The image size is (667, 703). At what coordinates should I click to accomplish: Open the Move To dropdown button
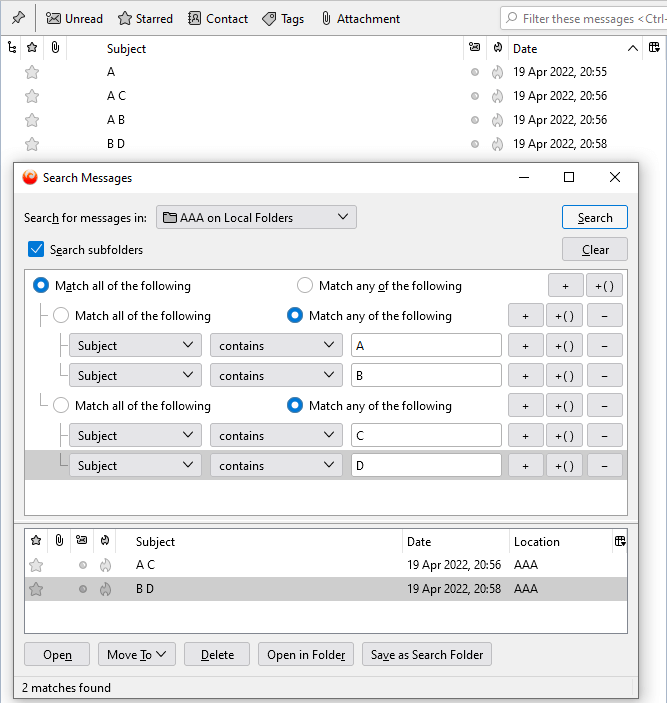click(x=136, y=655)
